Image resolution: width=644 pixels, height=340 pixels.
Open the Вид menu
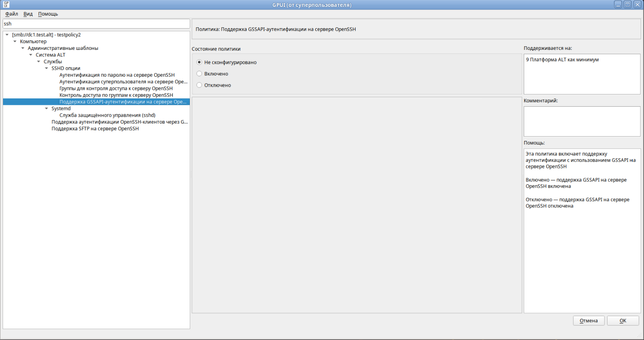point(28,14)
